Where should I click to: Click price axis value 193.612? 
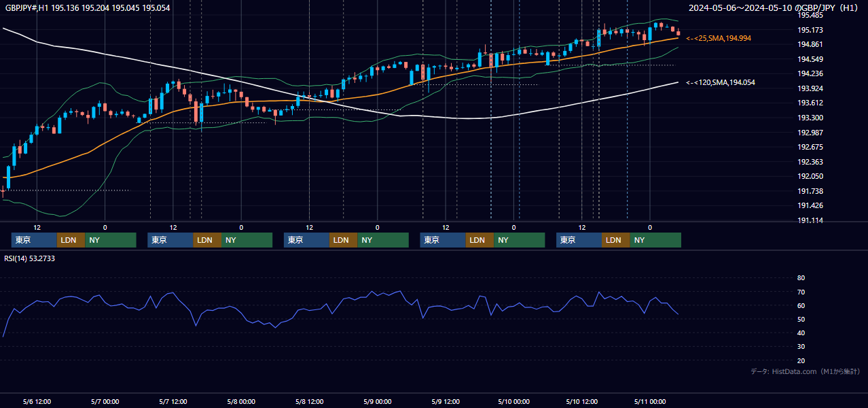pos(810,103)
